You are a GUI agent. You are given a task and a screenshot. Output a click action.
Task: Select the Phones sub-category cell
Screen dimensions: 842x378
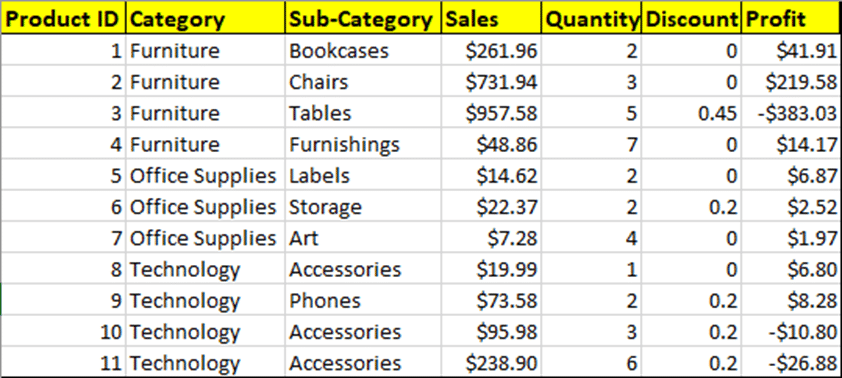tap(363, 301)
